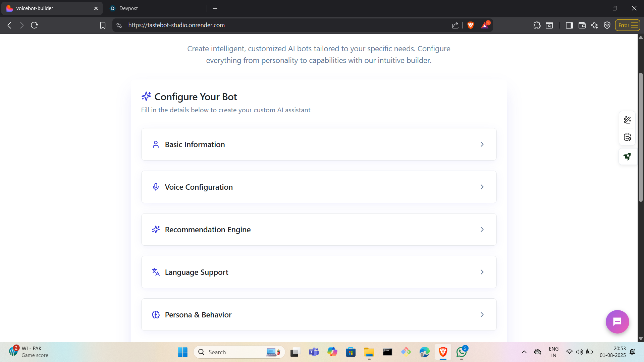Image resolution: width=644 pixels, height=362 pixels.
Task: Bookmark this page using the bookmark icon
Action: [x=103, y=25]
